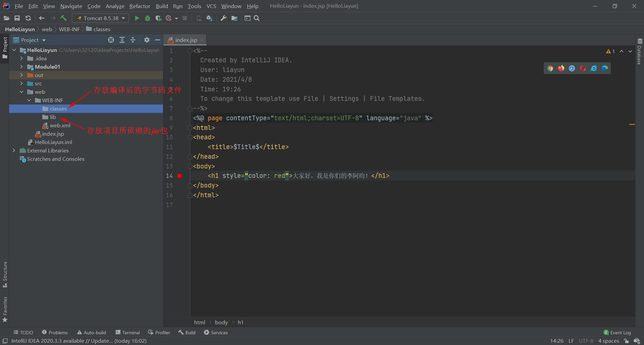The width and height of the screenshot is (644, 345).
Task: Expand the src folder
Action: (21, 83)
